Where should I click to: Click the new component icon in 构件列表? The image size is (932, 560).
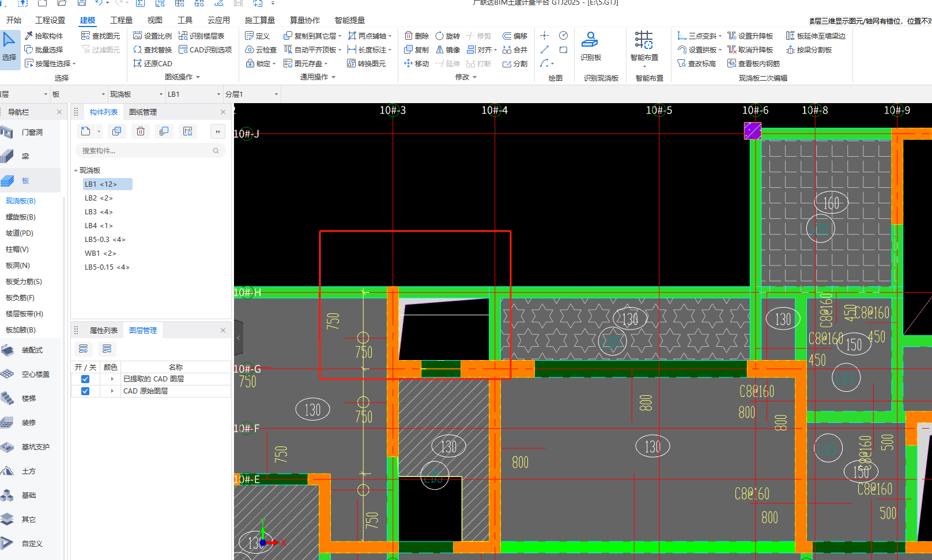coord(86,131)
